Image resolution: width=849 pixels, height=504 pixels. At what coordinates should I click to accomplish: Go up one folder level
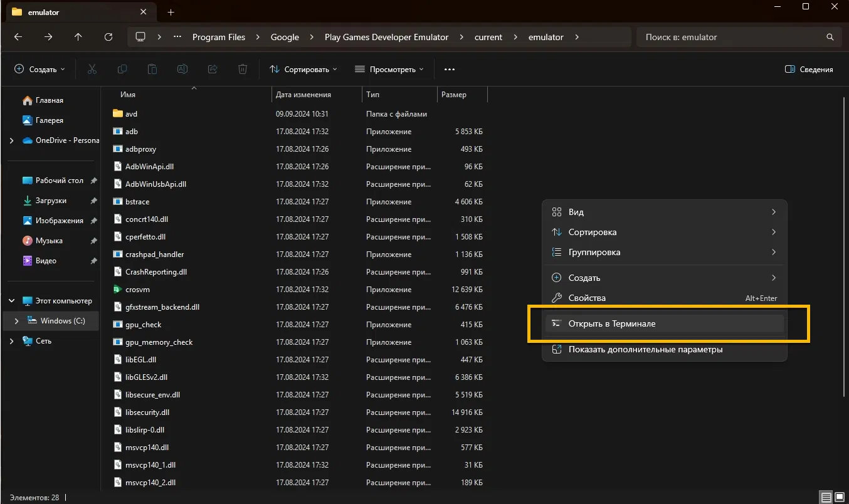click(x=78, y=37)
